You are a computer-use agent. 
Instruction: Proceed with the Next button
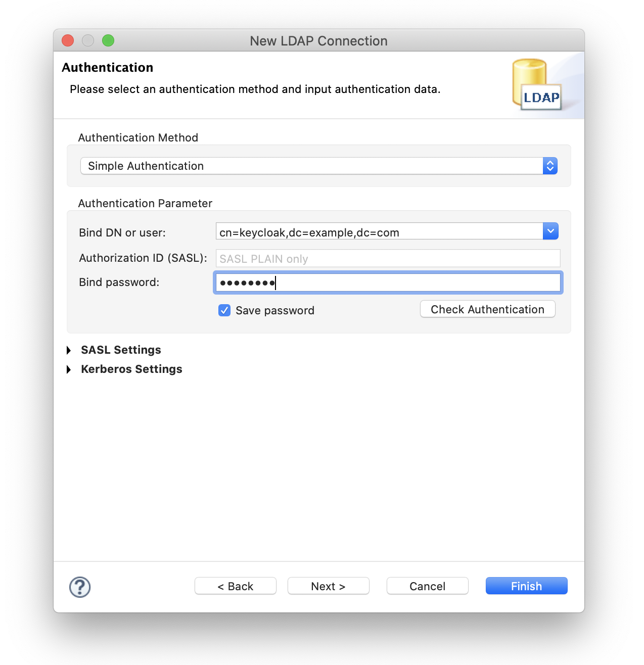tap(329, 586)
